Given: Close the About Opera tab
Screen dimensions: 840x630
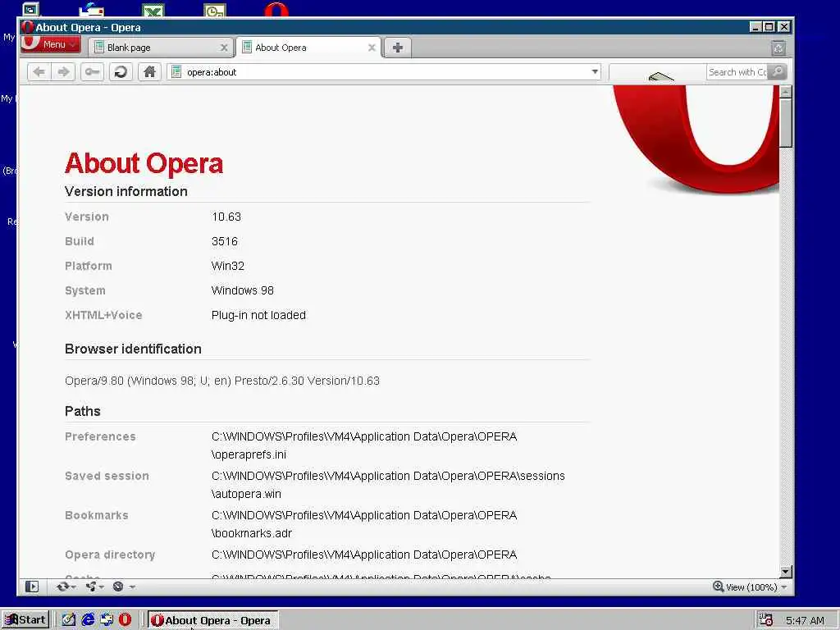Looking at the screenshot, I should (x=372, y=48).
